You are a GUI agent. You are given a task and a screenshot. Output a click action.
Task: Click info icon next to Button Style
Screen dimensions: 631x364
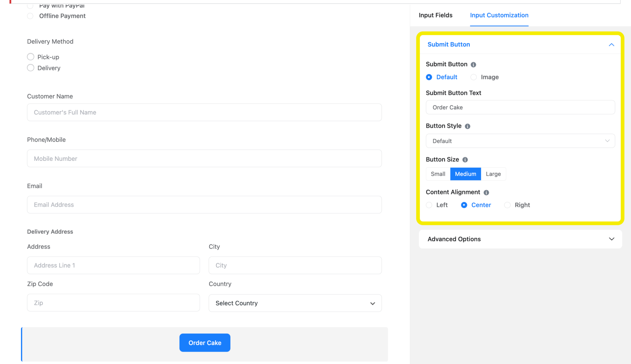[x=468, y=126]
